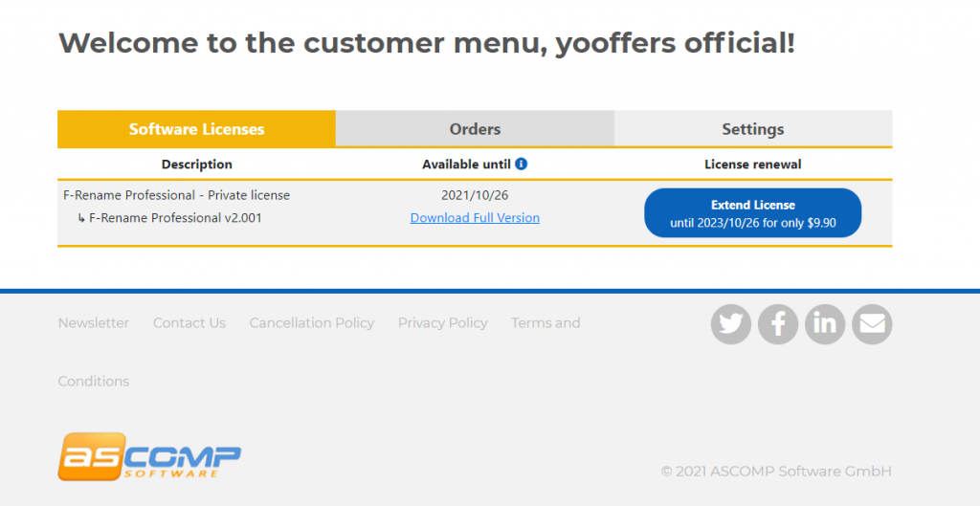Viewport: 980px width, 506px height.
Task: Open the Newsletter footer link
Action: click(94, 323)
